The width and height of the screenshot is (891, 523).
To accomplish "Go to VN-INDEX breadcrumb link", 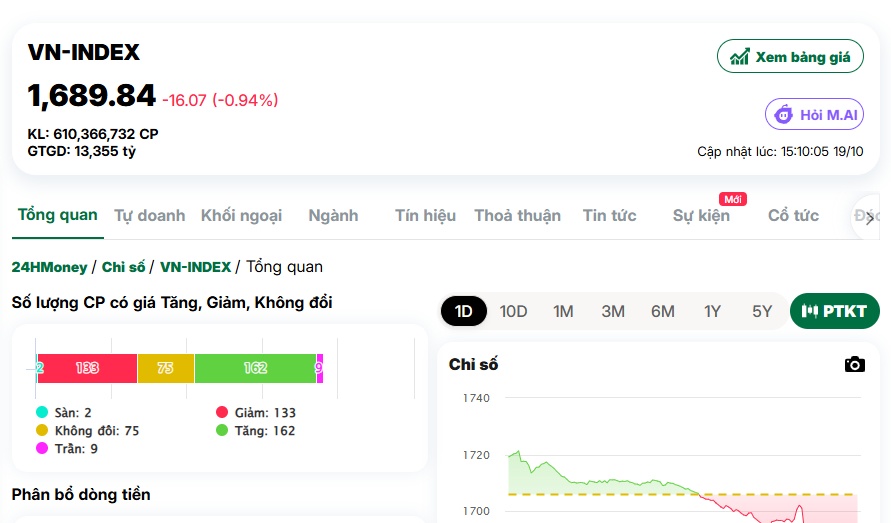I will [x=195, y=267].
